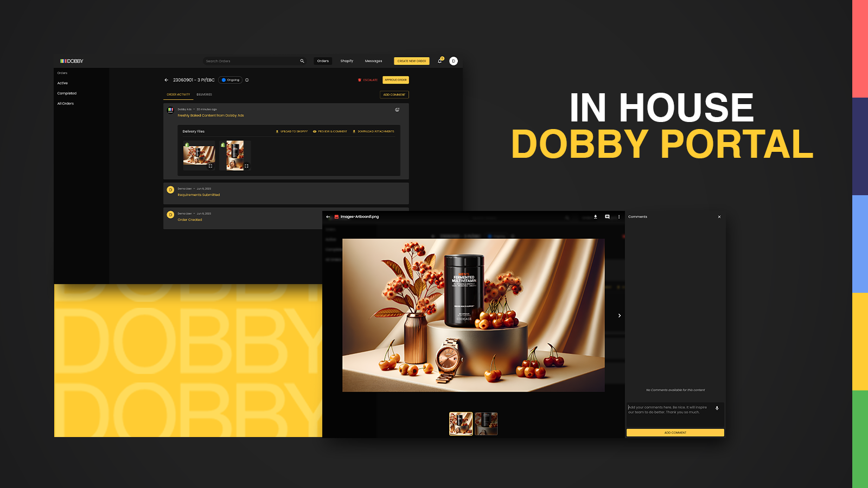Image resolution: width=868 pixels, height=488 pixels.
Task: Click the Upload to Shopify icon
Action: coord(277,131)
